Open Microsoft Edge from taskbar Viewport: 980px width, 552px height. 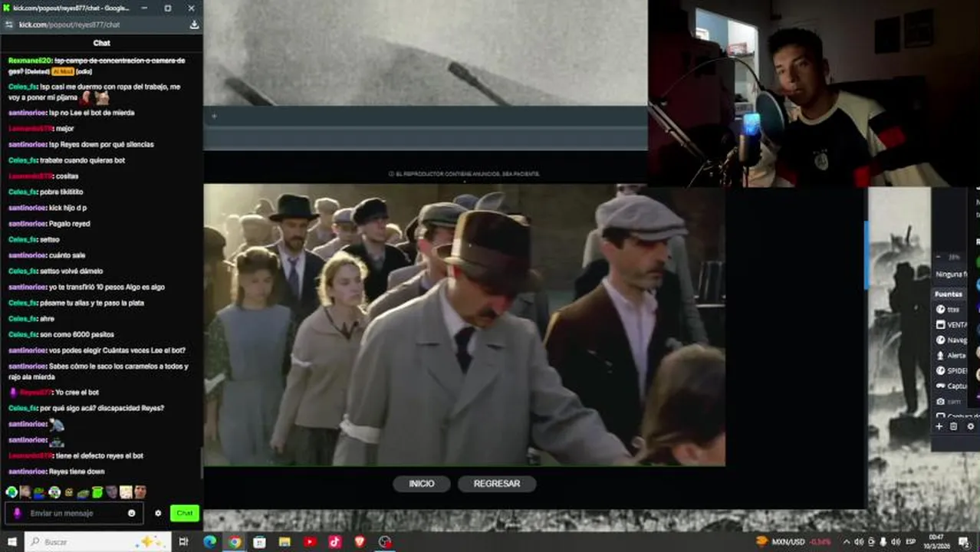(x=209, y=542)
